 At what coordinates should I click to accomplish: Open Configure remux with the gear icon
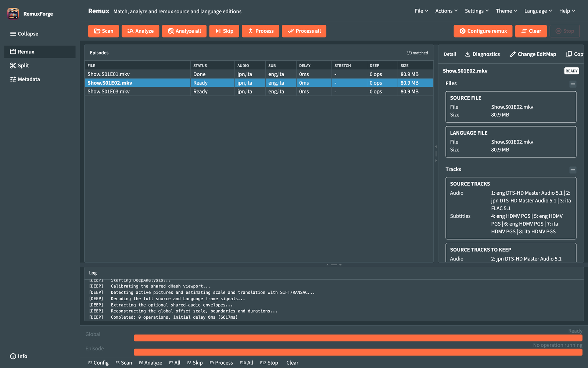[x=483, y=31]
